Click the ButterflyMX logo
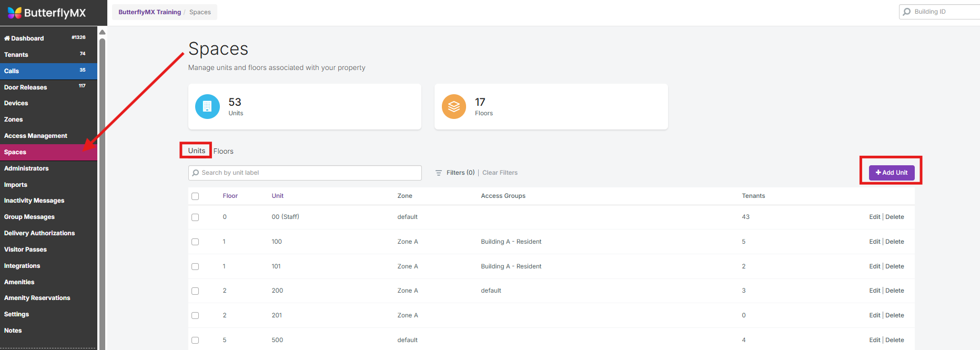Screen dimensions: 980x350 [46, 13]
